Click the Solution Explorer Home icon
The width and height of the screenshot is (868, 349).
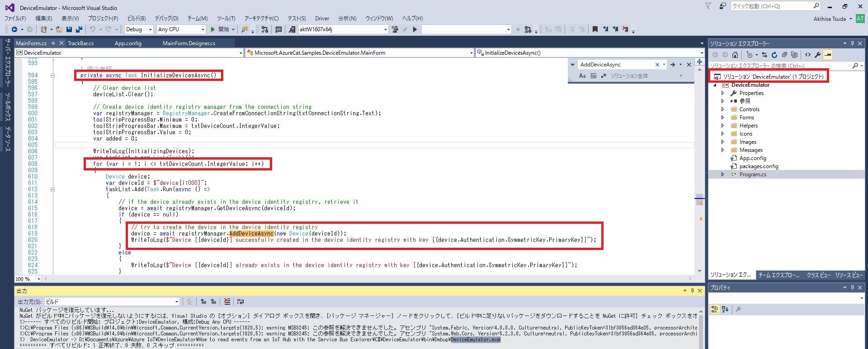click(x=735, y=55)
